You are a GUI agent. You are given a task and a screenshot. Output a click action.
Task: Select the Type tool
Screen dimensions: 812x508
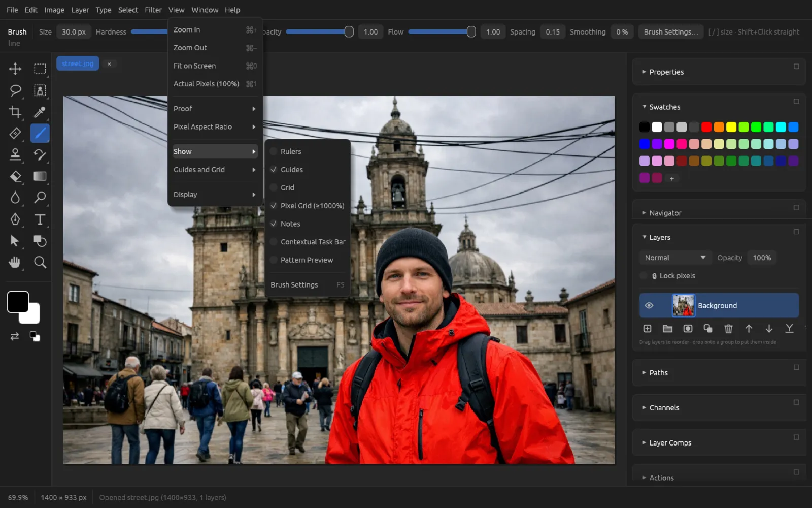[40, 219]
